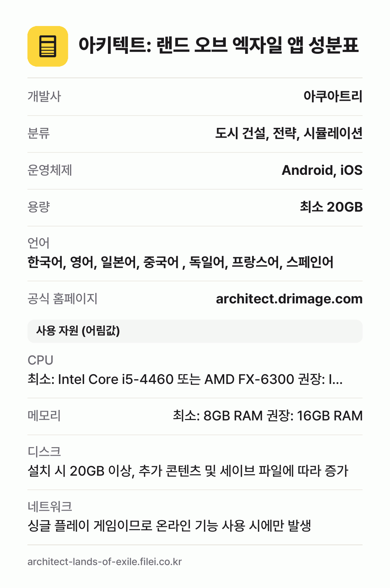Click the '사용 자원 (어림값)' section header
The image size is (390, 588).
click(195, 331)
